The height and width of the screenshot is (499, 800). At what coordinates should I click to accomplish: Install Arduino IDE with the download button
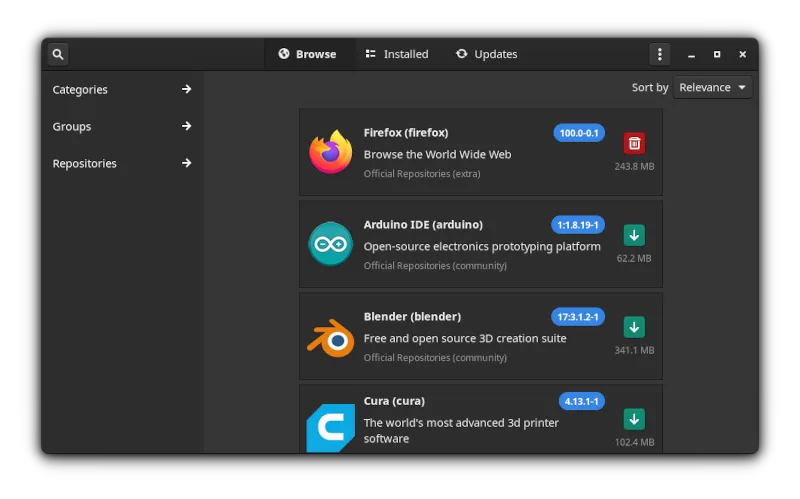point(634,235)
